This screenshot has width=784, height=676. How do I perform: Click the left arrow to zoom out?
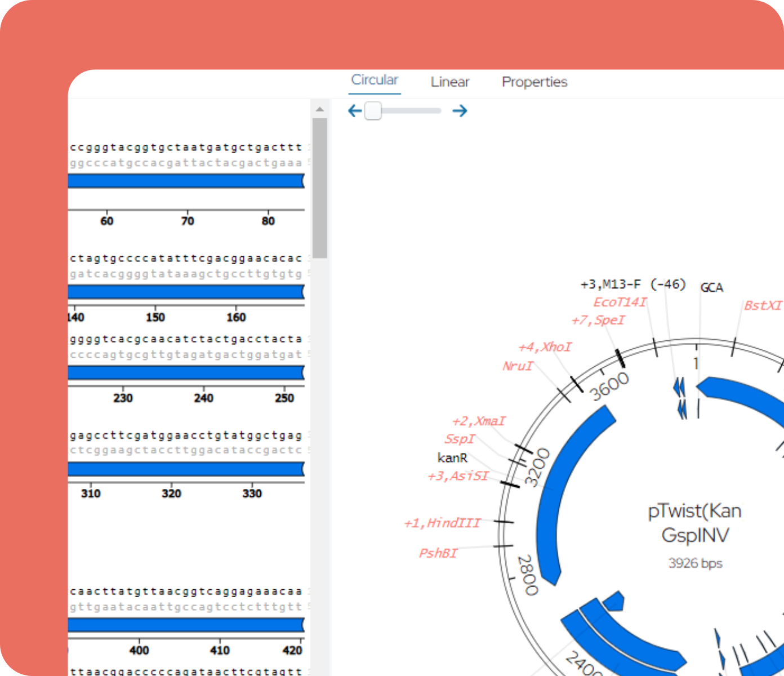tap(355, 111)
